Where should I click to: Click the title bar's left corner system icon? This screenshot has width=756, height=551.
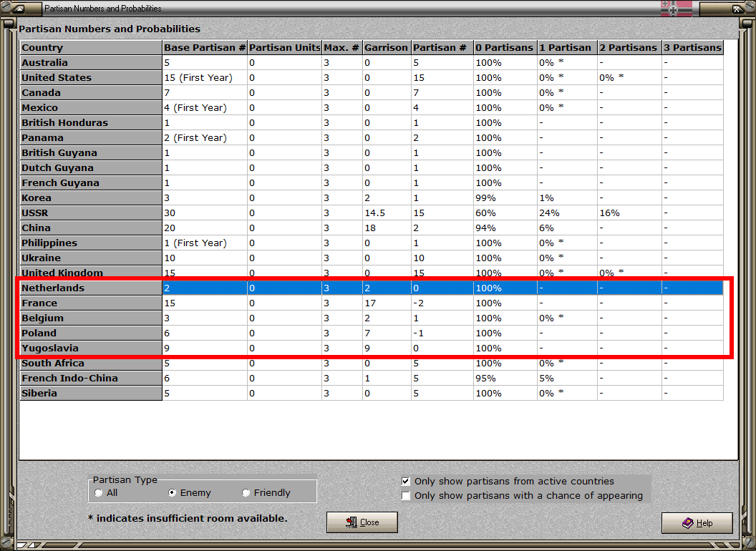coord(19,8)
